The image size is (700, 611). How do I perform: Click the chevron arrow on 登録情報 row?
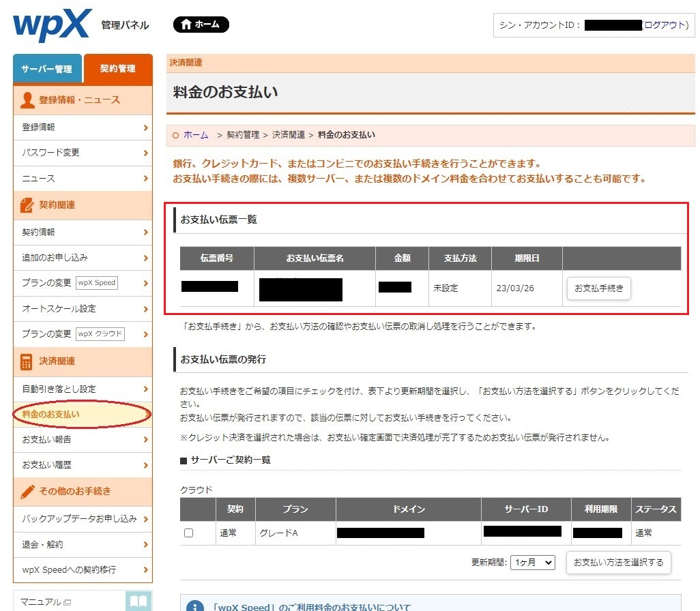(145, 128)
